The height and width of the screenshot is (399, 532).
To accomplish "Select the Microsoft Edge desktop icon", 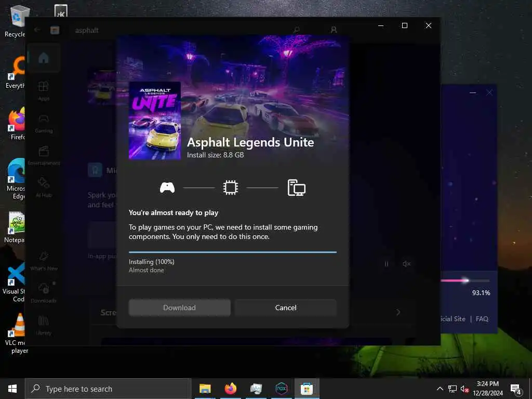I will pos(16,179).
